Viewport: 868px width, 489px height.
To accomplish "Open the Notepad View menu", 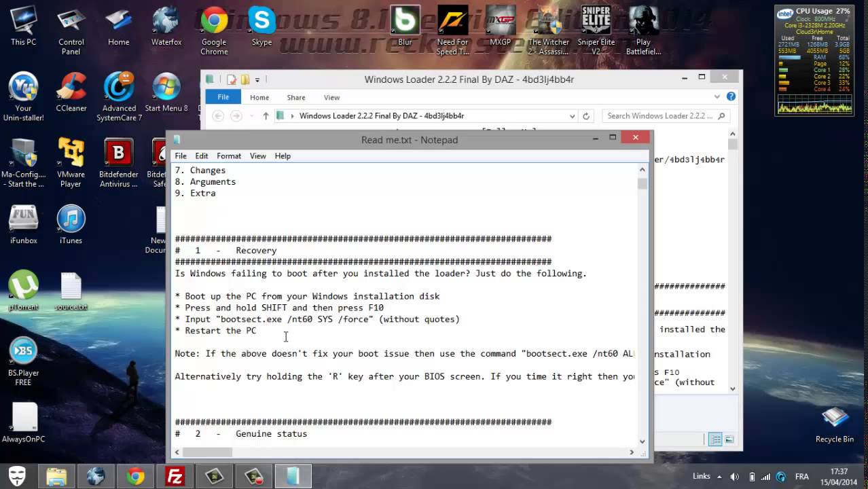I will pos(257,156).
